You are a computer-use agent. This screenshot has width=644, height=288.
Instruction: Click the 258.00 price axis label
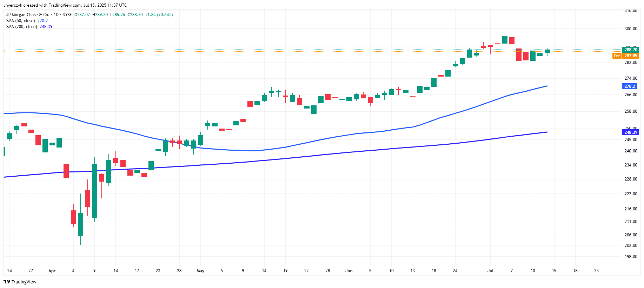pos(631,111)
